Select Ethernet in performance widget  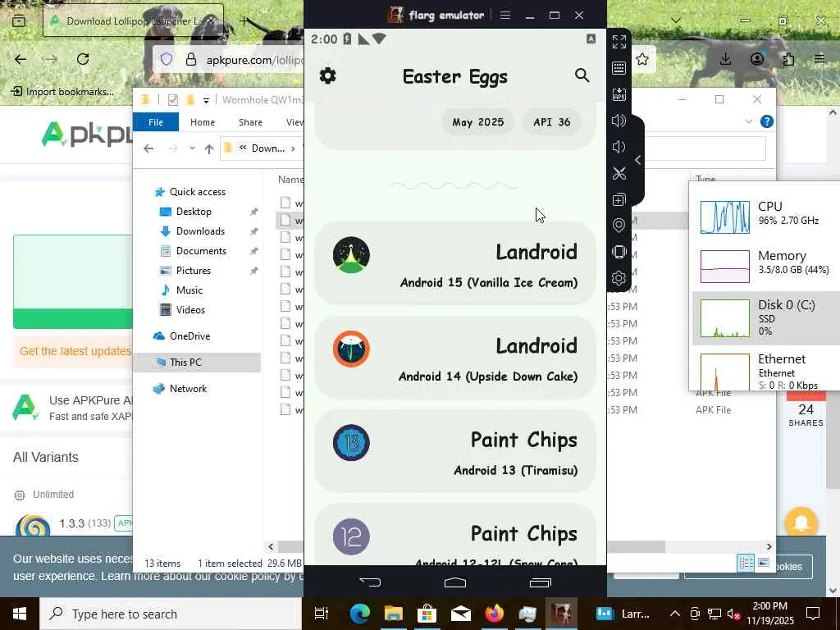766,371
